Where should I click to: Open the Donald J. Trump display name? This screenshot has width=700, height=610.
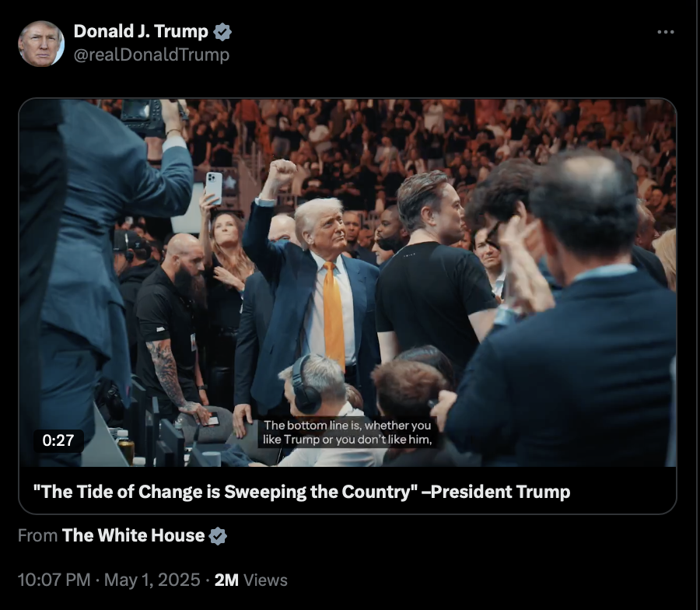(x=141, y=31)
